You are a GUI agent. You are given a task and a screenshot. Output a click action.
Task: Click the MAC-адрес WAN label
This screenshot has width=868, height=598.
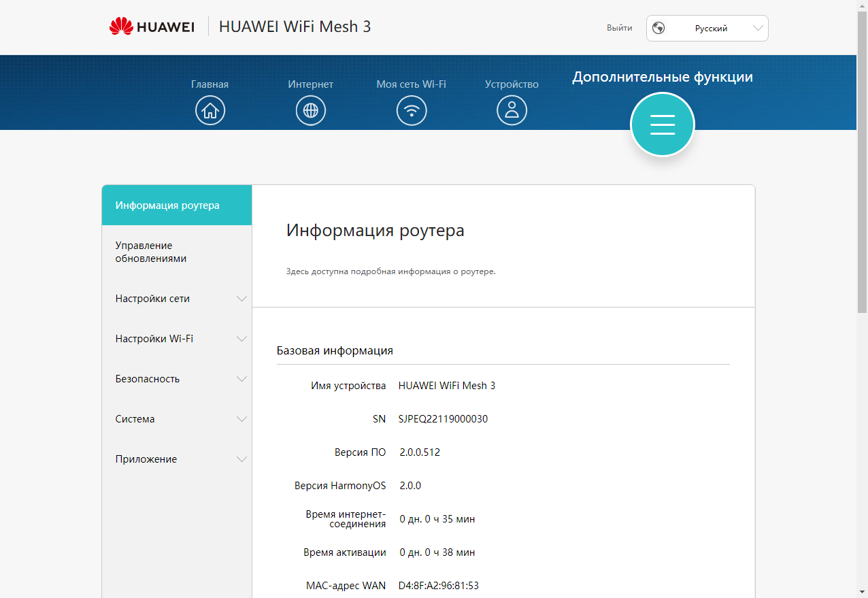(x=346, y=586)
